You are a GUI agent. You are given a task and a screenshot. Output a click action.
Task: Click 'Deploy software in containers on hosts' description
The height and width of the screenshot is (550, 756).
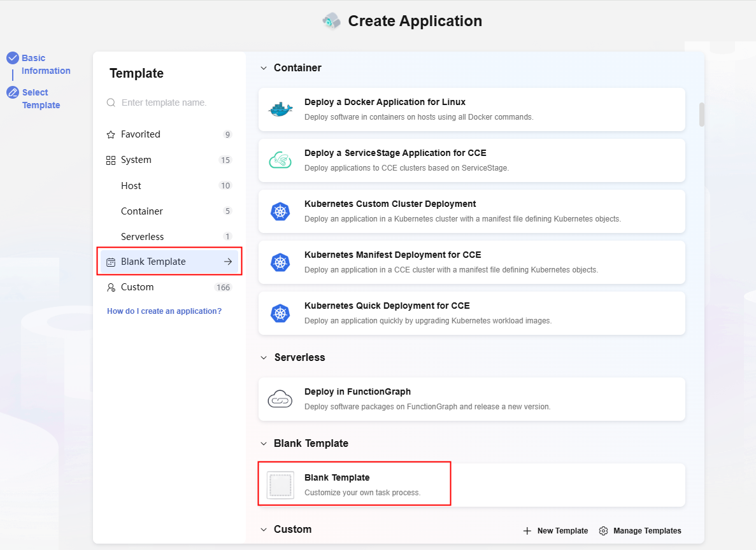click(419, 117)
